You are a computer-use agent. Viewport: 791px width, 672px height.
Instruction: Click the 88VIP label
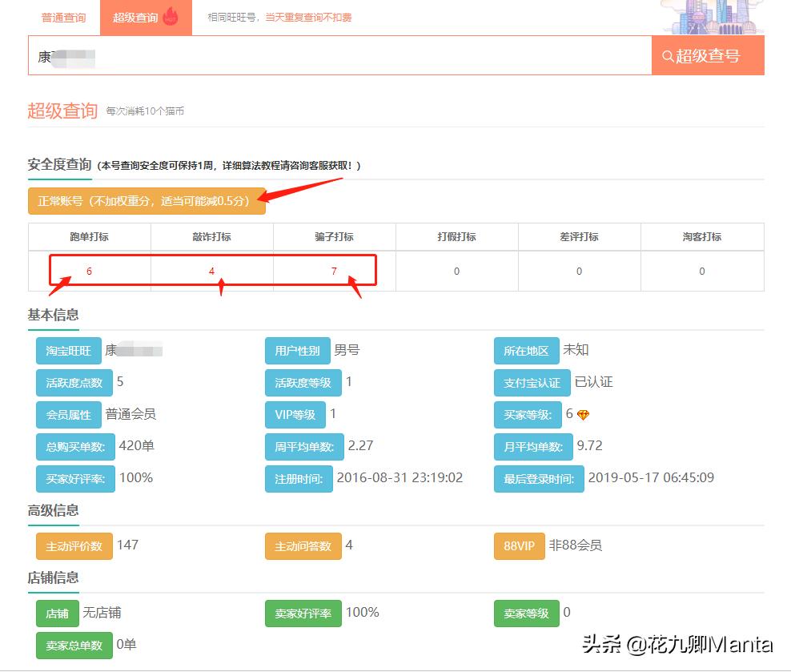pos(520,546)
